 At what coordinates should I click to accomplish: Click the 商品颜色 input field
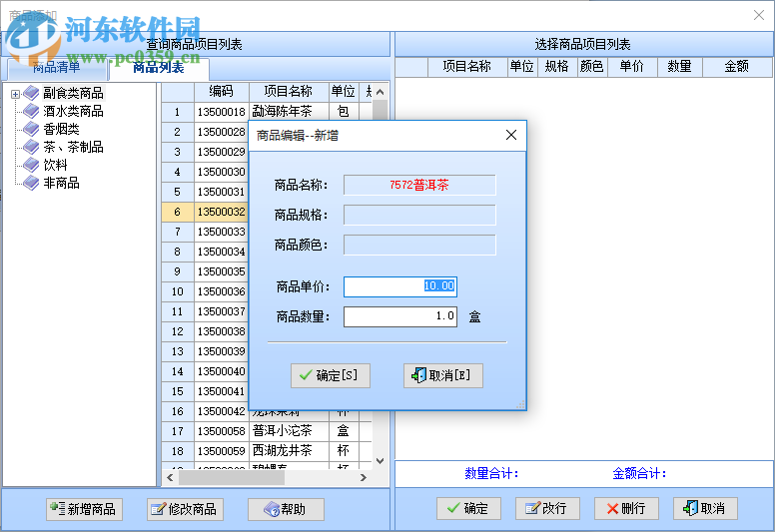click(x=419, y=245)
